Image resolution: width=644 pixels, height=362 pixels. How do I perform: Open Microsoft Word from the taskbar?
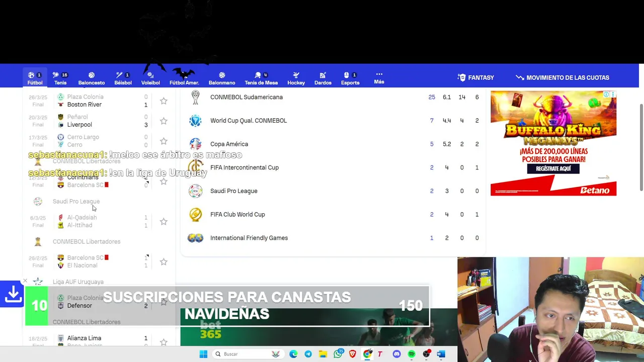[x=441, y=354]
